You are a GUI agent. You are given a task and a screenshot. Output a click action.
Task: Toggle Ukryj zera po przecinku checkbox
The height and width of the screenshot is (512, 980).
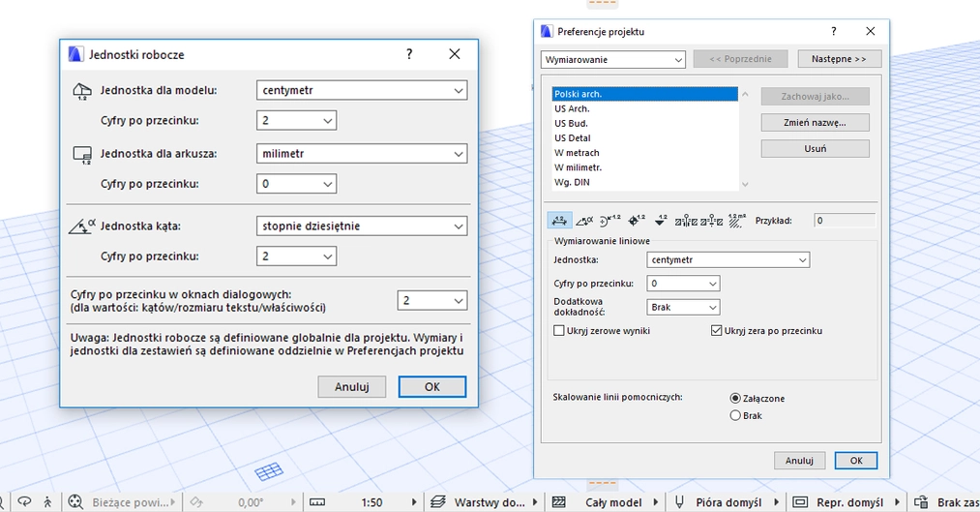coord(717,331)
